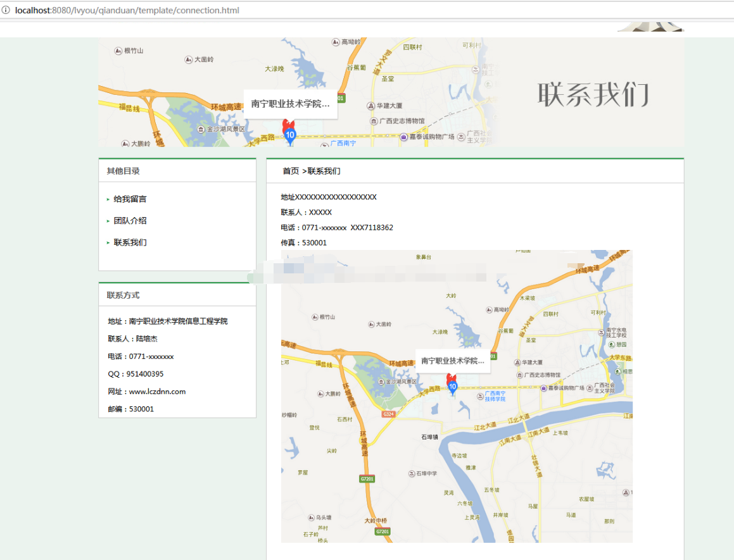This screenshot has height=560, width=734.
Task: Click the 根竹山 mountain icon on banner map
Action: (118, 51)
